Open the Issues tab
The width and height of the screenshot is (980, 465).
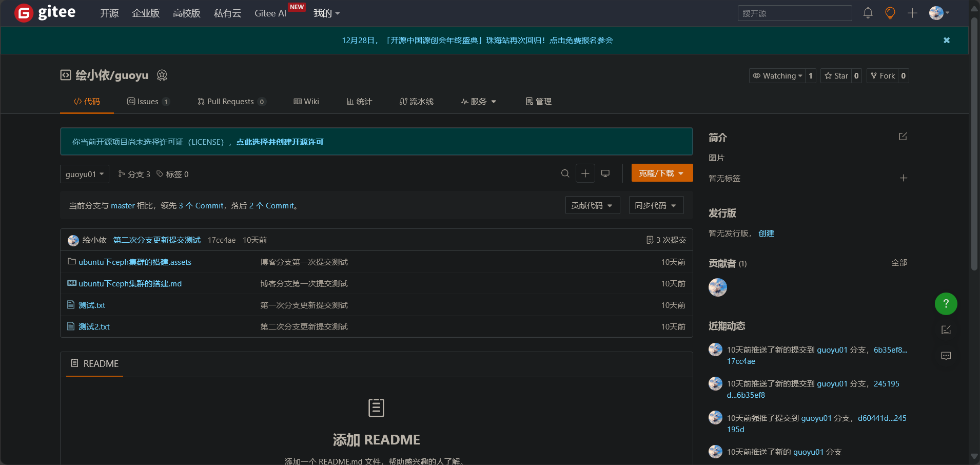tap(148, 102)
